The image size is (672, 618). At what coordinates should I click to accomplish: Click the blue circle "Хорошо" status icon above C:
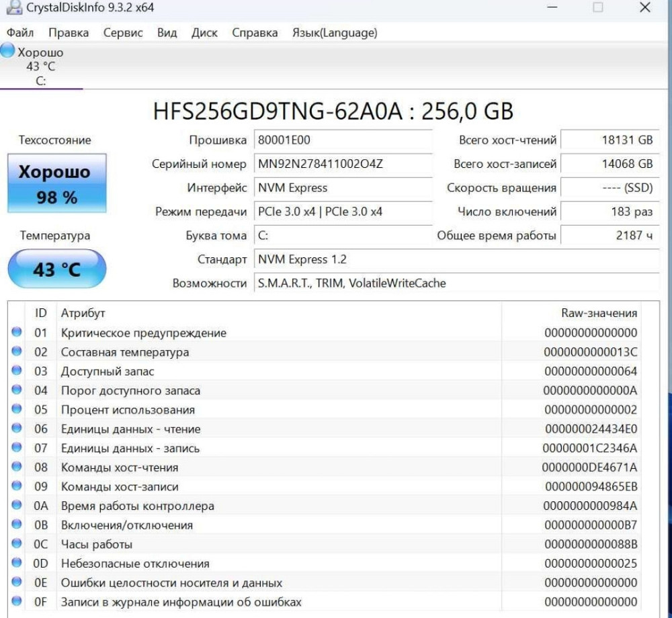tap(7, 51)
